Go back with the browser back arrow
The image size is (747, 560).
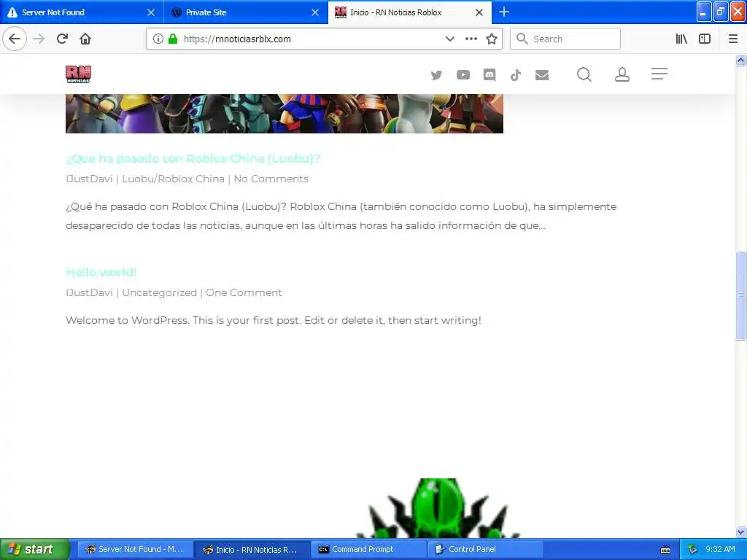15,39
